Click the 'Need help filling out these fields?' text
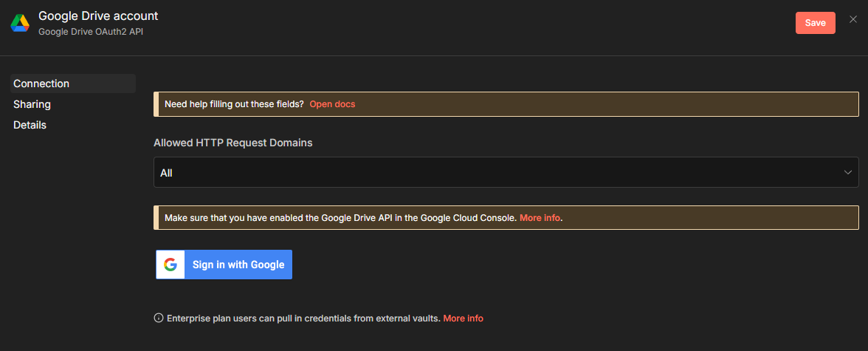This screenshot has width=868, height=351. (x=234, y=104)
